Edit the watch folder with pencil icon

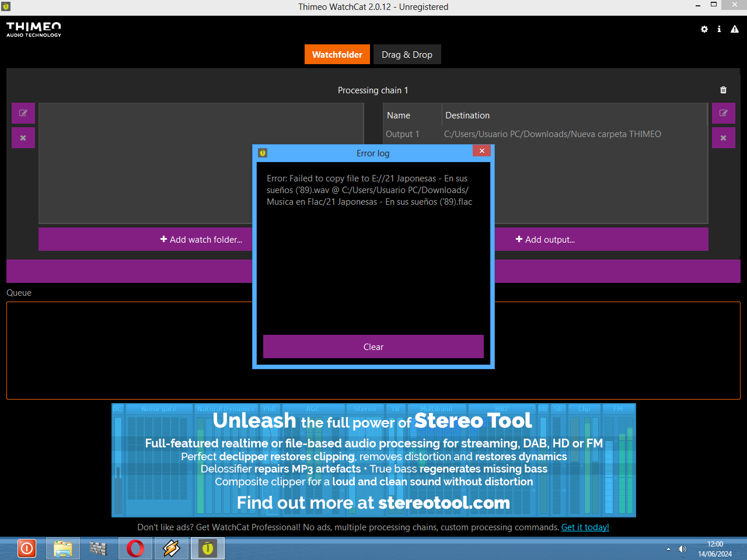23,113
